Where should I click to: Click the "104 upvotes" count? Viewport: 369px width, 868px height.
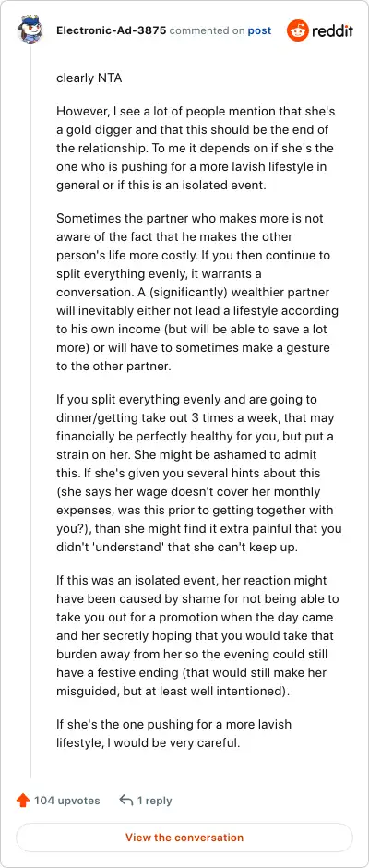[x=67, y=801]
